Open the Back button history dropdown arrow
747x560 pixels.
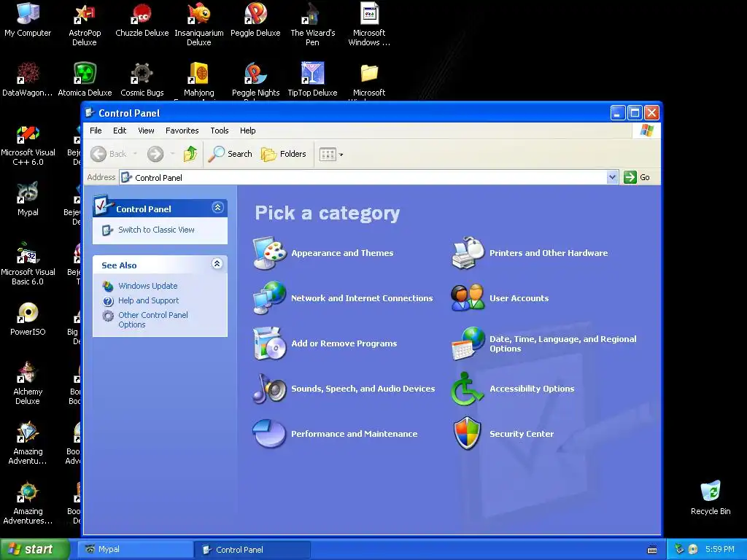[135, 154]
